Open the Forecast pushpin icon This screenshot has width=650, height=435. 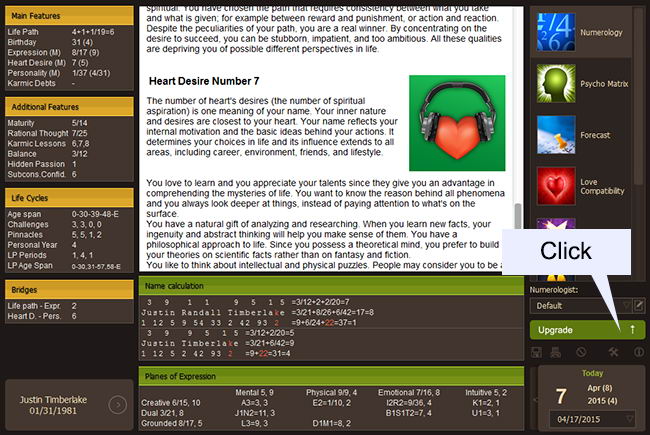click(x=556, y=135)
